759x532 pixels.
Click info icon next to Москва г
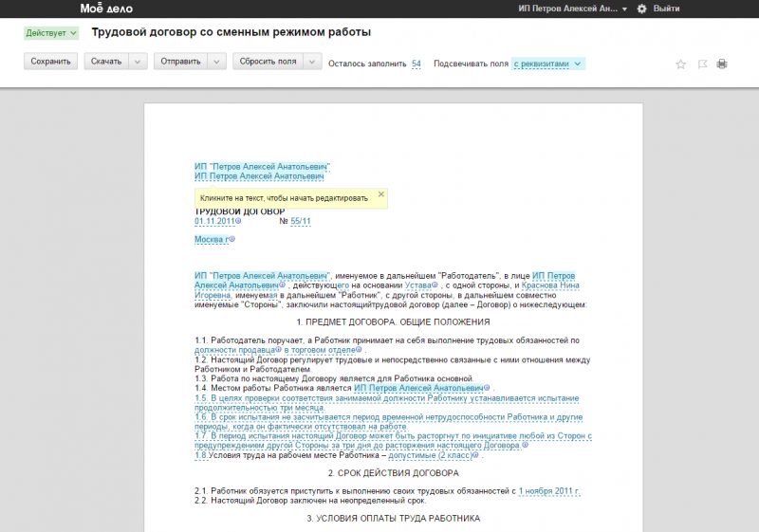231,240
